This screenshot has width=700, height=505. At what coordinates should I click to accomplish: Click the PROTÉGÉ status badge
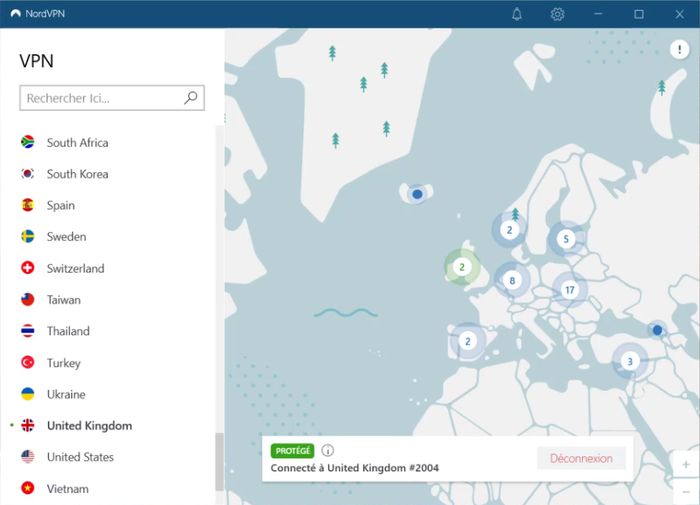click(292, 451)
